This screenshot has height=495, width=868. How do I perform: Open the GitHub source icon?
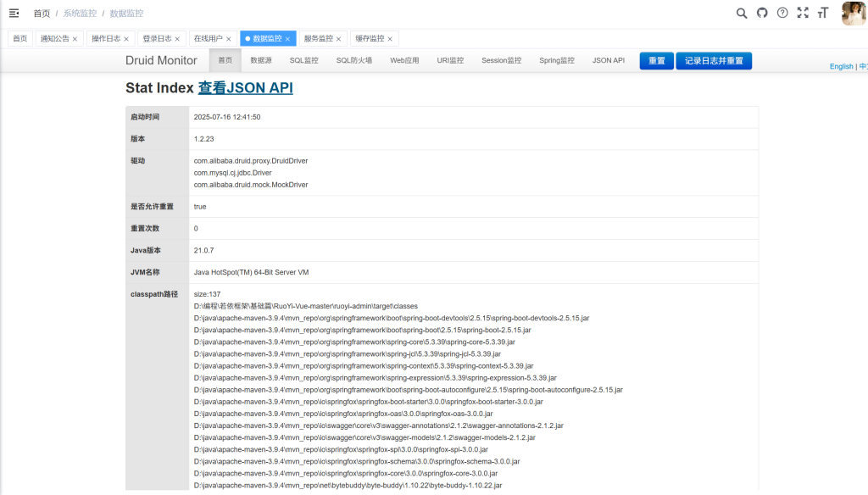(762, 13)
